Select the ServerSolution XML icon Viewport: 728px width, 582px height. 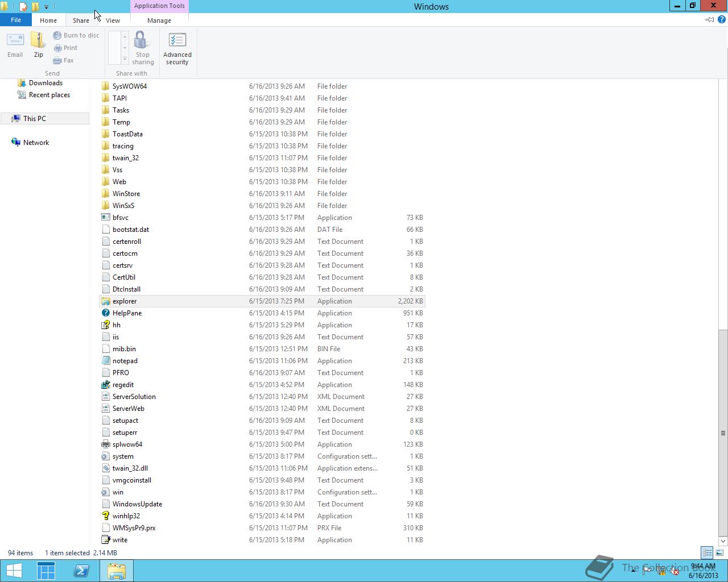click(106, 397)
